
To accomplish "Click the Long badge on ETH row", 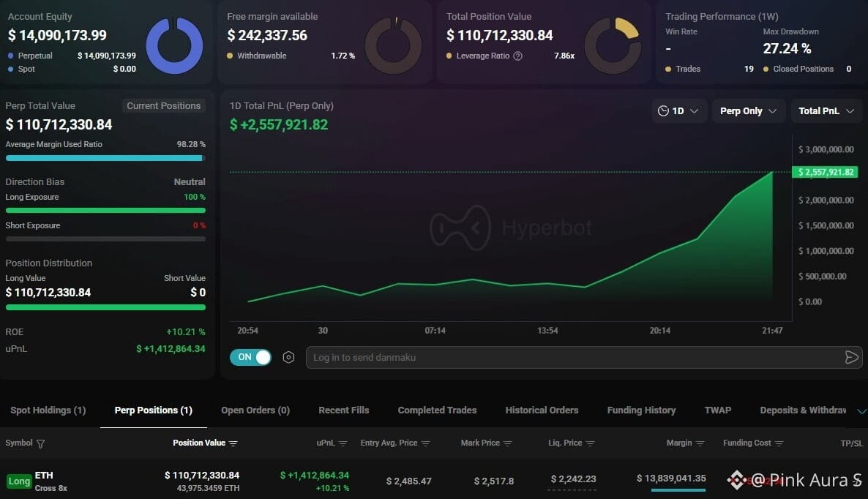I will [19, 481].
